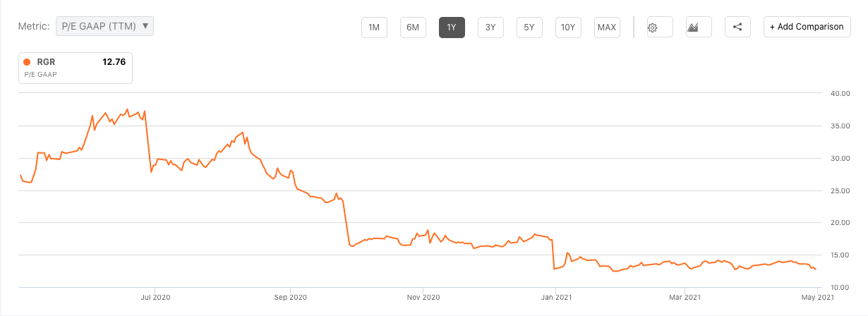Select the 1M time range

tap(374, 28)
